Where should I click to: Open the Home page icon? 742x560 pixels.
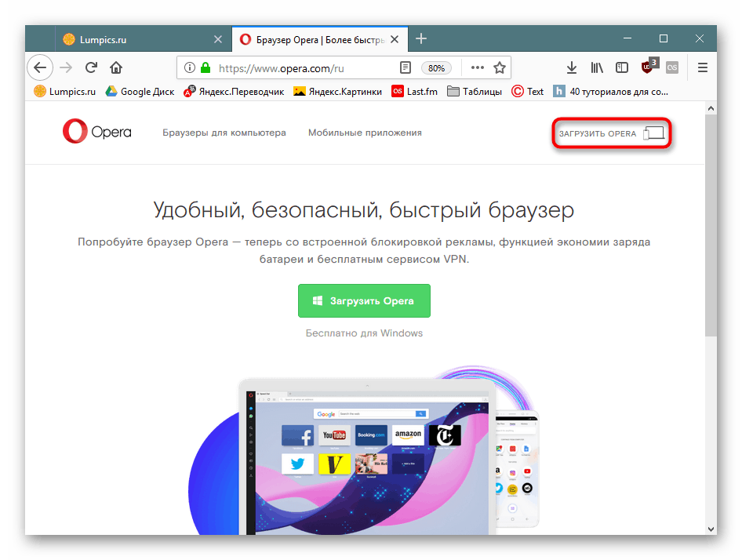point(116,67)
